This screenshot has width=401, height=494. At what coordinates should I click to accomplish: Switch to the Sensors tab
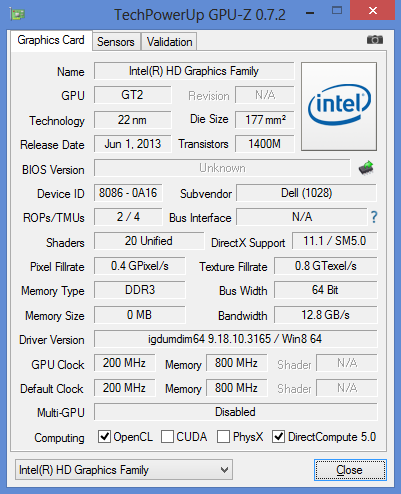click(116, 42)
